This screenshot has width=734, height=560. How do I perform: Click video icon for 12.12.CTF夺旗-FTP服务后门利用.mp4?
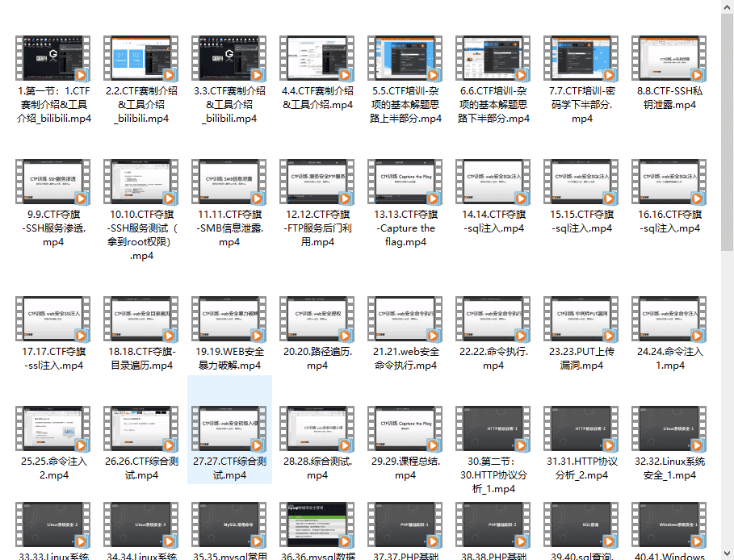click(317, 182)
